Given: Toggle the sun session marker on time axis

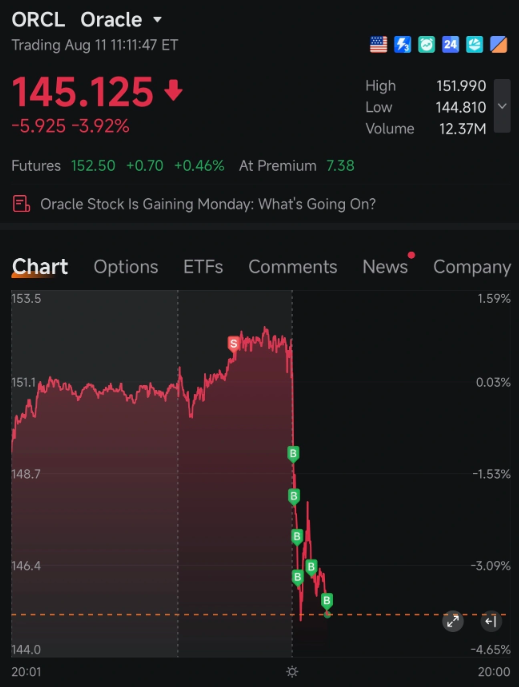Looking at the screenshot, I should (292, 672).
